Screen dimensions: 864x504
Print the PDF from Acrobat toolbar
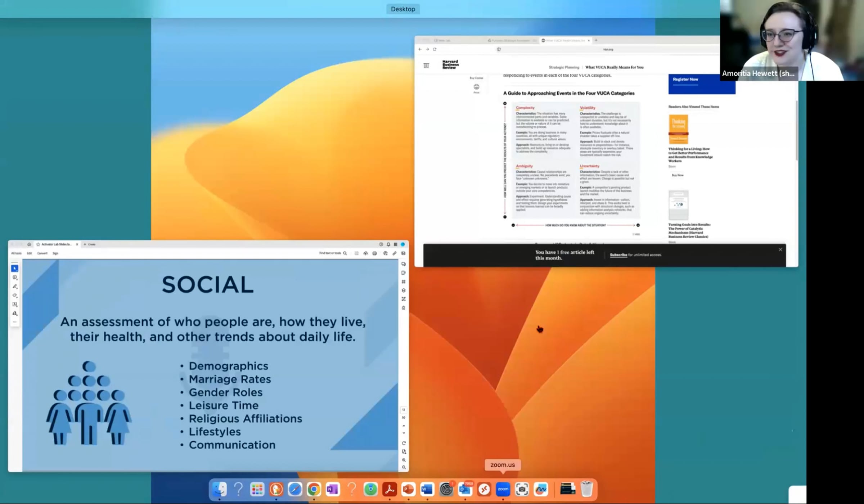point(374,253)
